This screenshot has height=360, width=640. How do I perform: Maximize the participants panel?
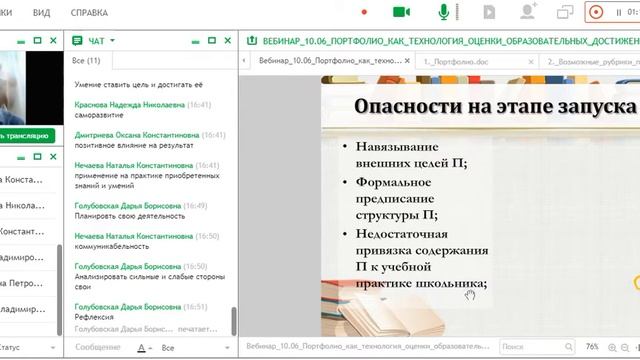[x=37, y=156]
